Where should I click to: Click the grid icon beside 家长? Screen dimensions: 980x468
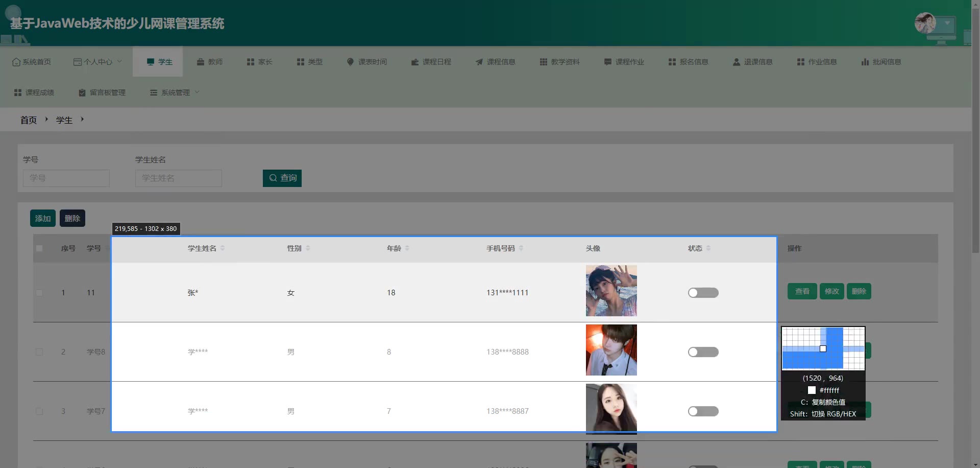251,62
